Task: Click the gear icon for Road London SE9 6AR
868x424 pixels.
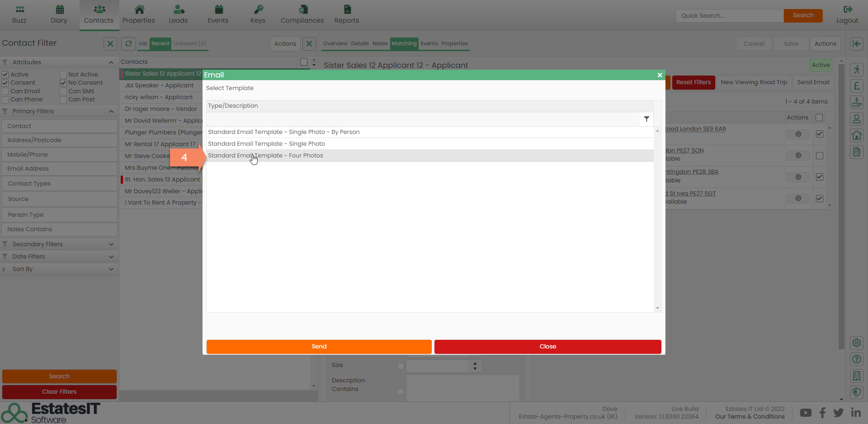Action: pyautogui.click(x=798, y=134)
